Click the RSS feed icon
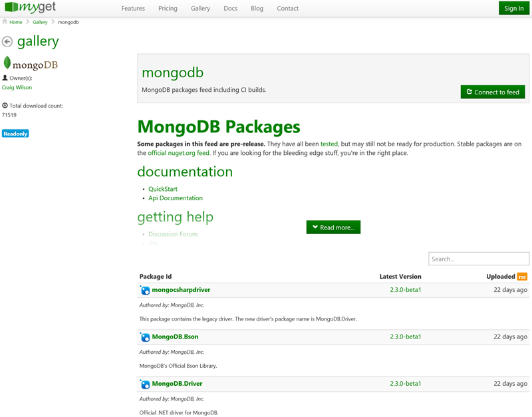 pyautogui.click(x=522, y=277)
